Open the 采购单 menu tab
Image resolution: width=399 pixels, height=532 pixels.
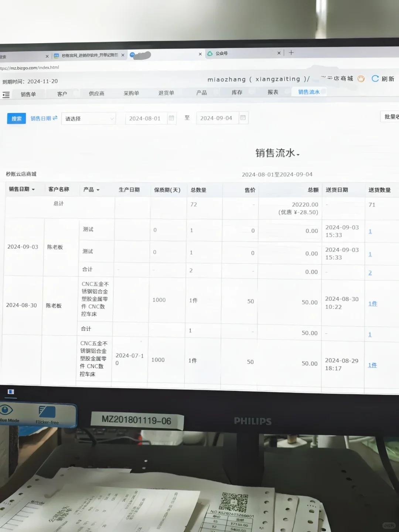pyautogui.click(x=131, y=93)
